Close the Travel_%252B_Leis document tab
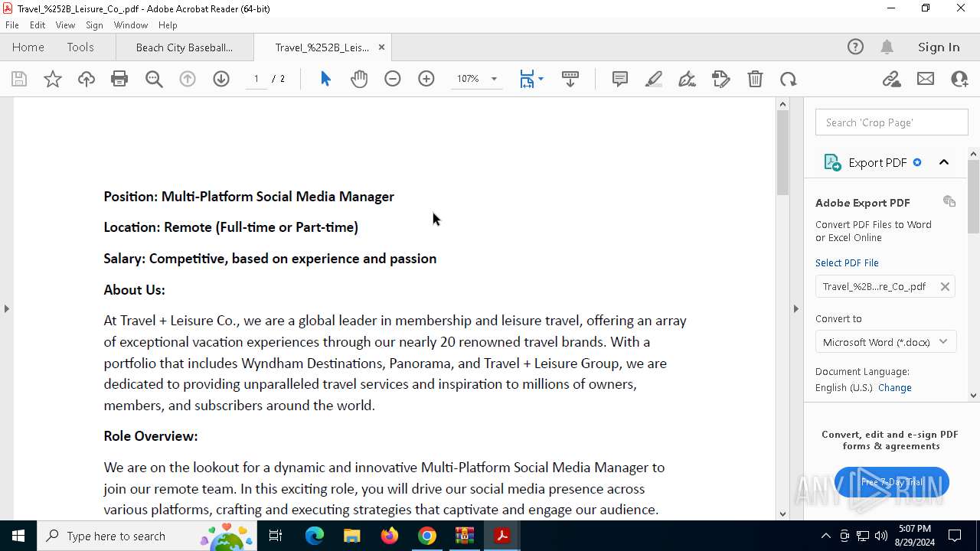This screenshot has height=551, width=980. click(x=381, y=47)
